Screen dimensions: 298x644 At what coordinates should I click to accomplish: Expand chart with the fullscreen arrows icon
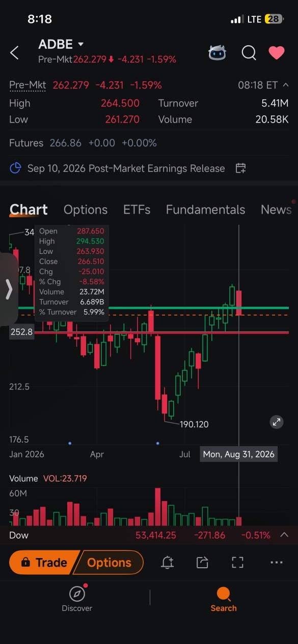tap(276, 422)
